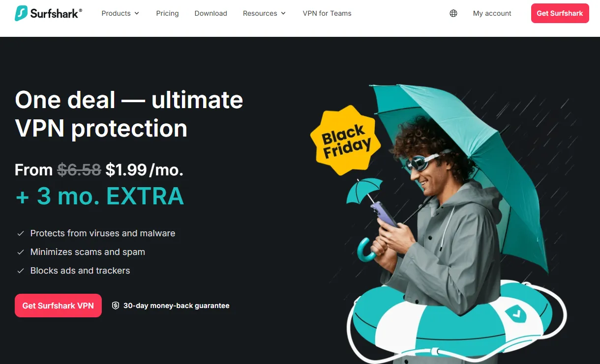Expand the Resources dropdown chevron

283,13
